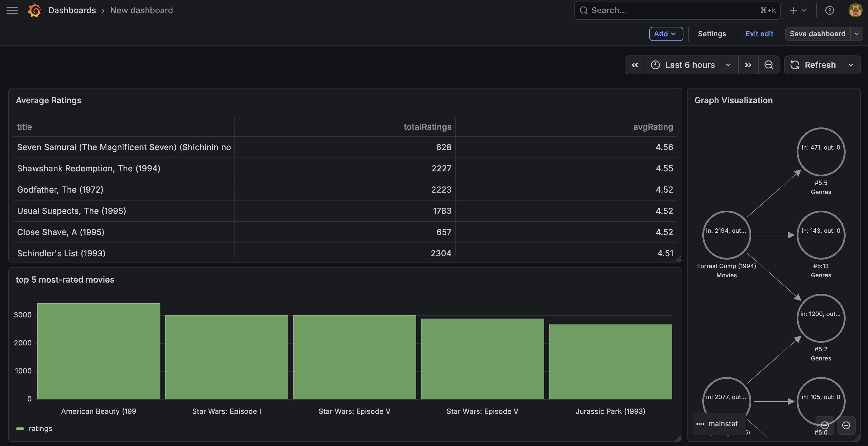Click the mainstat legend label
Viewport: 868px width, 446px height.
point(723,424)
